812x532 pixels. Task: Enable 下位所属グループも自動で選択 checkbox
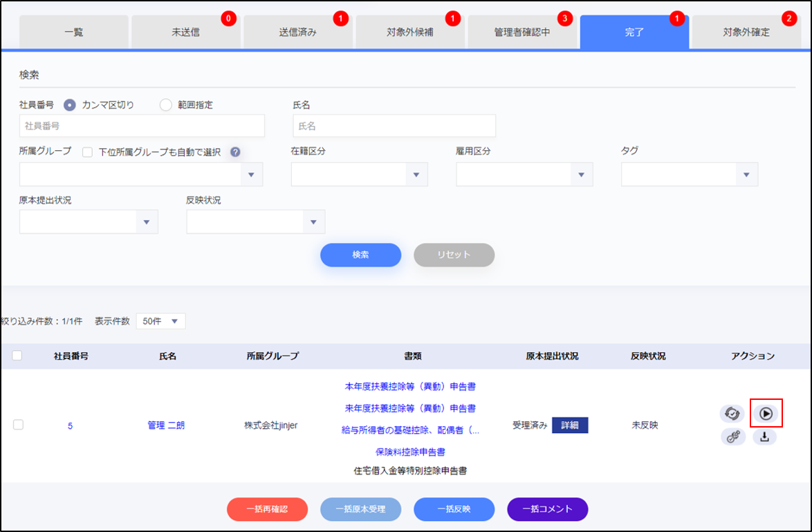88,152
